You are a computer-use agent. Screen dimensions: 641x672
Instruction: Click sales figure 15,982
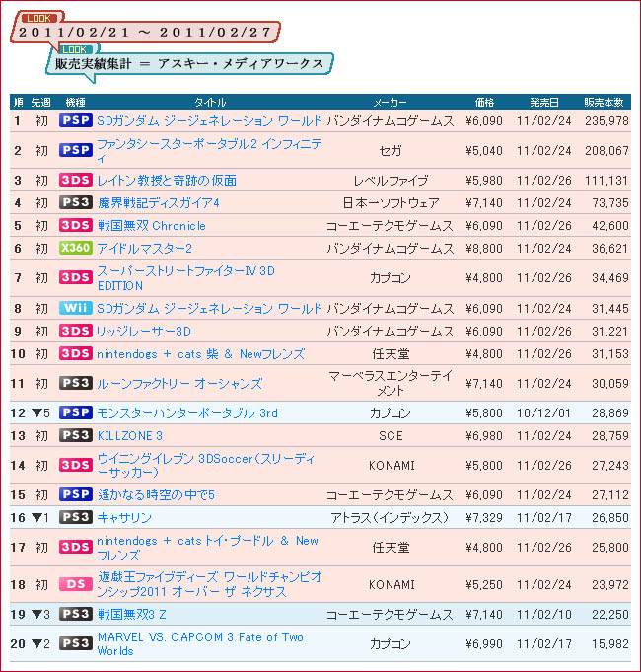610,644
